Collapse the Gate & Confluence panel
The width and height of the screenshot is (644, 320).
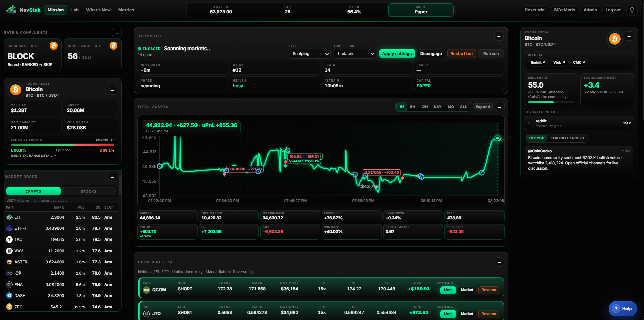coord(117,33)
